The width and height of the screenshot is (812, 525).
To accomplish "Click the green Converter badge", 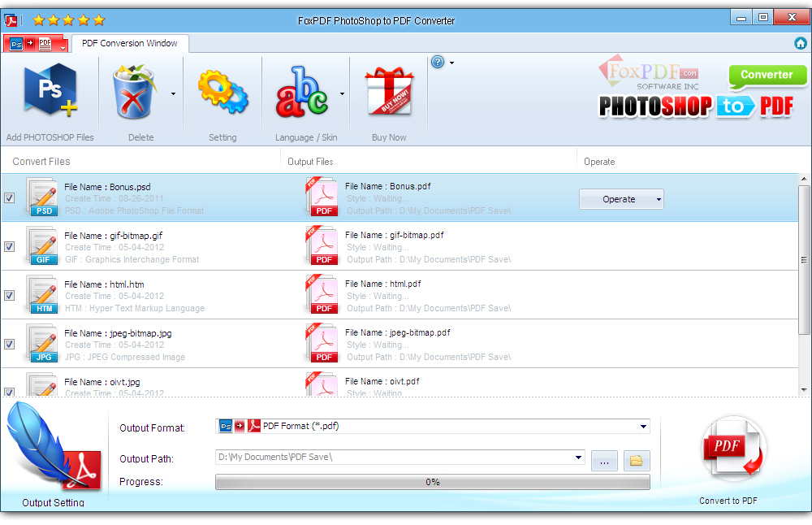I will (767, 75).
